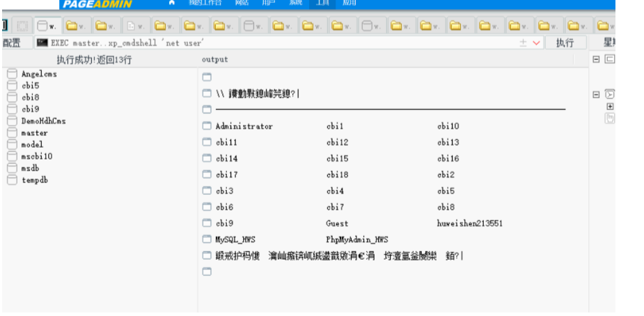This screenshot has width=644, height=316.
Task: Click the cbi12 cell in output
Action: click(x=337, y=143)
